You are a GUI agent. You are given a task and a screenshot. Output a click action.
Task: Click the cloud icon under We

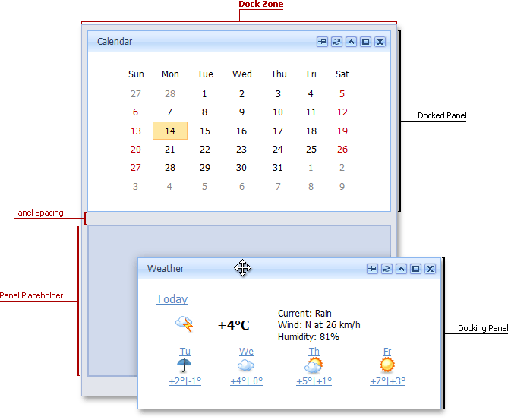tap(246, 365)
